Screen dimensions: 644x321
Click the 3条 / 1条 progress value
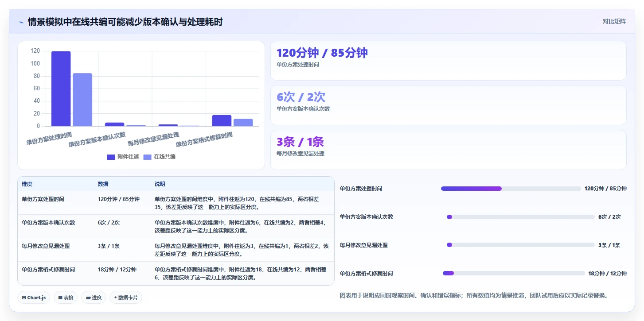point(609,245)
